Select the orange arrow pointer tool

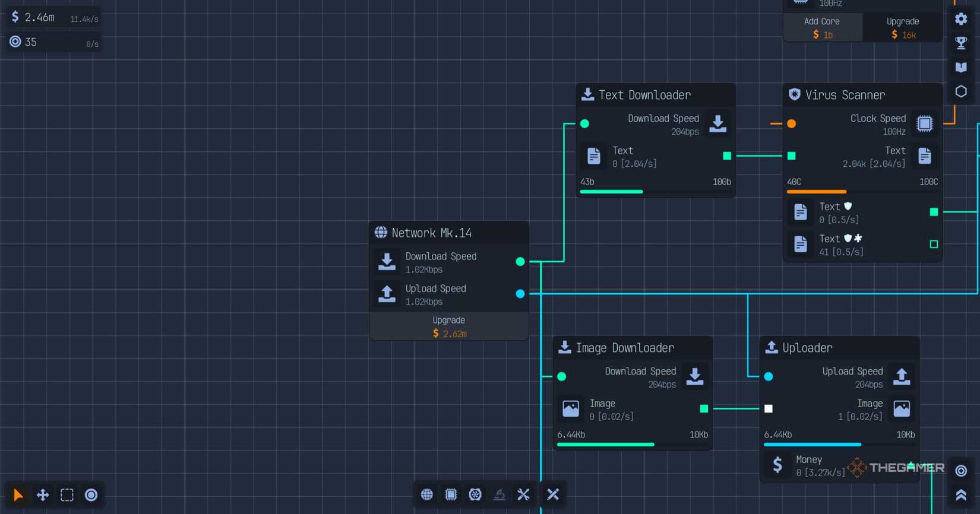[18, 495]
